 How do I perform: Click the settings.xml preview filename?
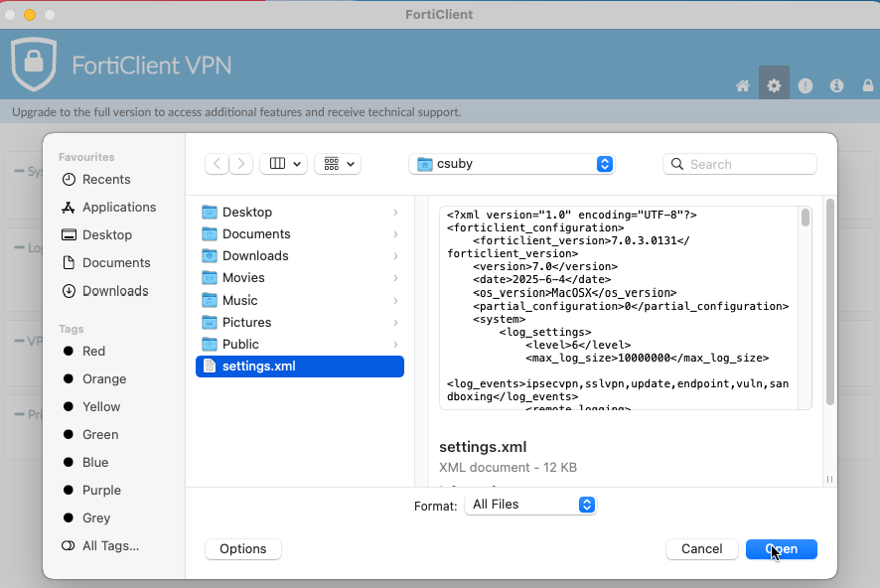pos(483,447)
